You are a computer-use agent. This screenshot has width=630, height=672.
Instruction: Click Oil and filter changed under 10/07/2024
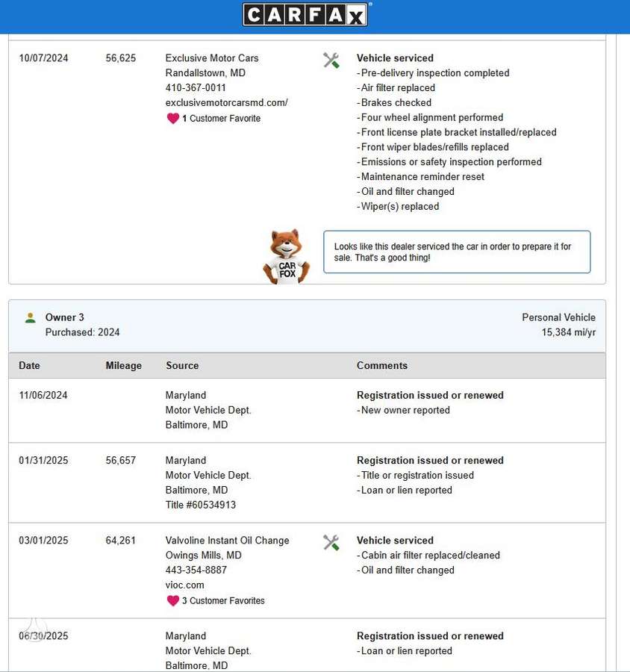tap(405, 192)
